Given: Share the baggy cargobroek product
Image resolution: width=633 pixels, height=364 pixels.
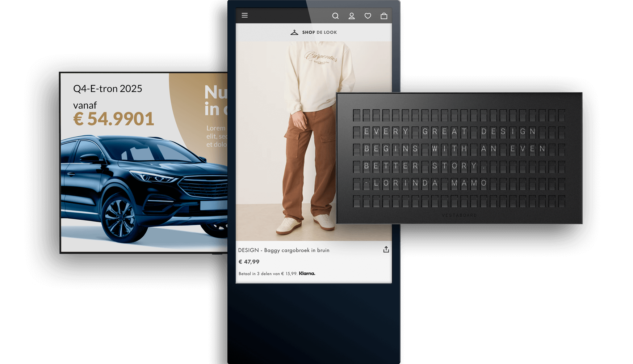Looking at the screenshot, I should coord(386,250).
